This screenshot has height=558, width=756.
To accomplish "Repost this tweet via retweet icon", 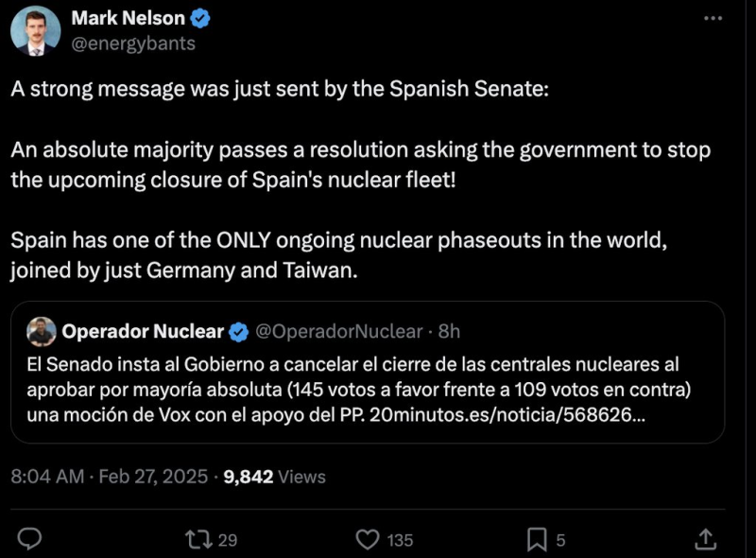I will pyautogui.click(x=198, y=539).
